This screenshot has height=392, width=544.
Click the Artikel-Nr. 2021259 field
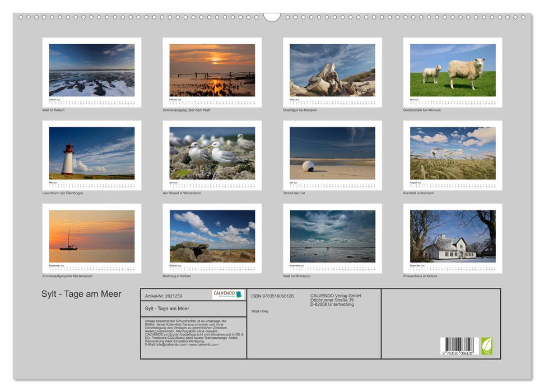coord(164,296)
